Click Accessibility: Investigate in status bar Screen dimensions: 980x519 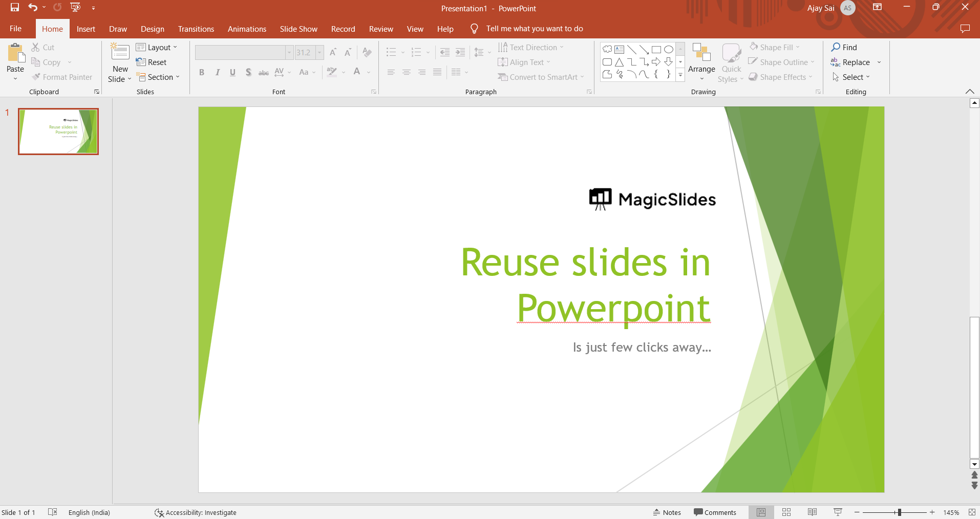[x=196, y=512]
